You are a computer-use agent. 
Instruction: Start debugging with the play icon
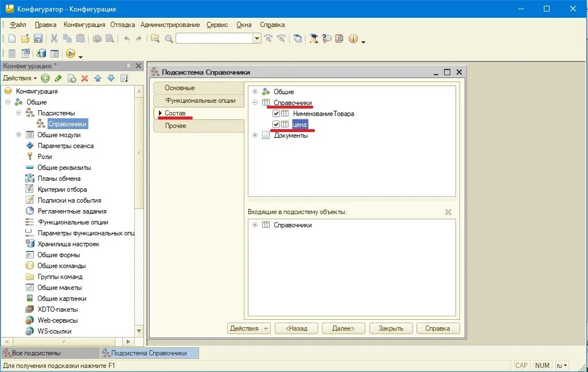[71, 53]
